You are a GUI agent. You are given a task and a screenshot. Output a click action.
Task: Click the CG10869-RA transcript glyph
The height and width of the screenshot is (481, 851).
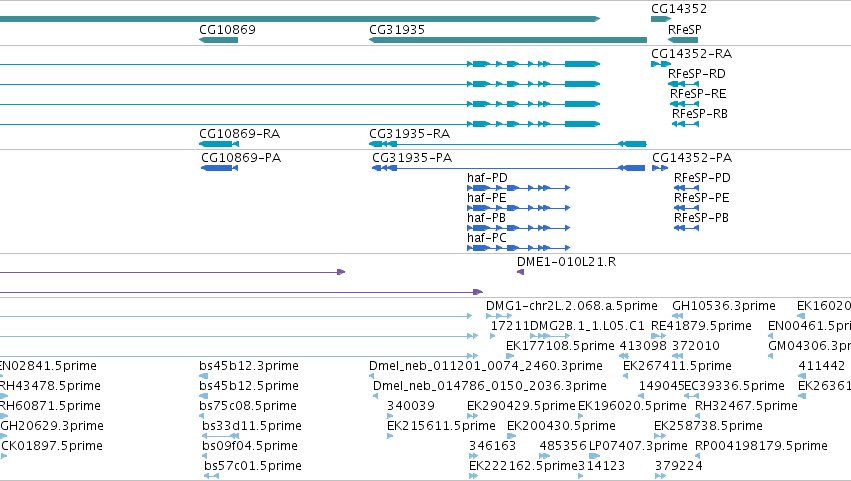(219, 144)
